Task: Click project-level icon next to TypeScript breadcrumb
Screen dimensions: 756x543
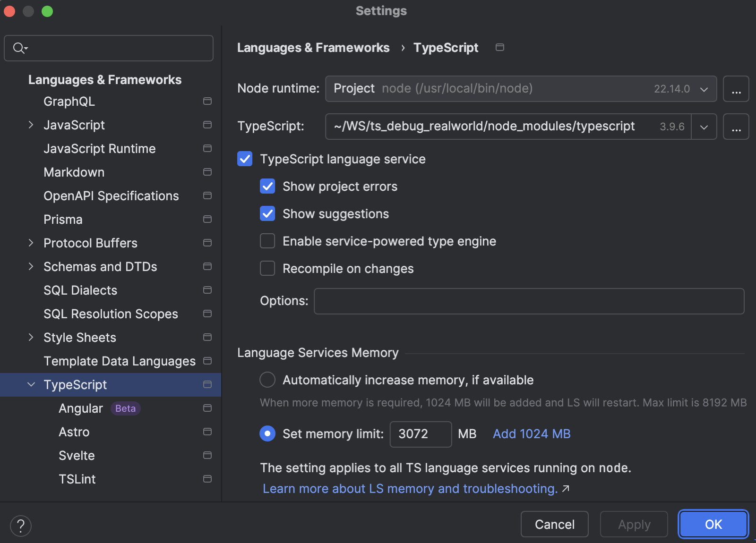Action: coord(499,47)
